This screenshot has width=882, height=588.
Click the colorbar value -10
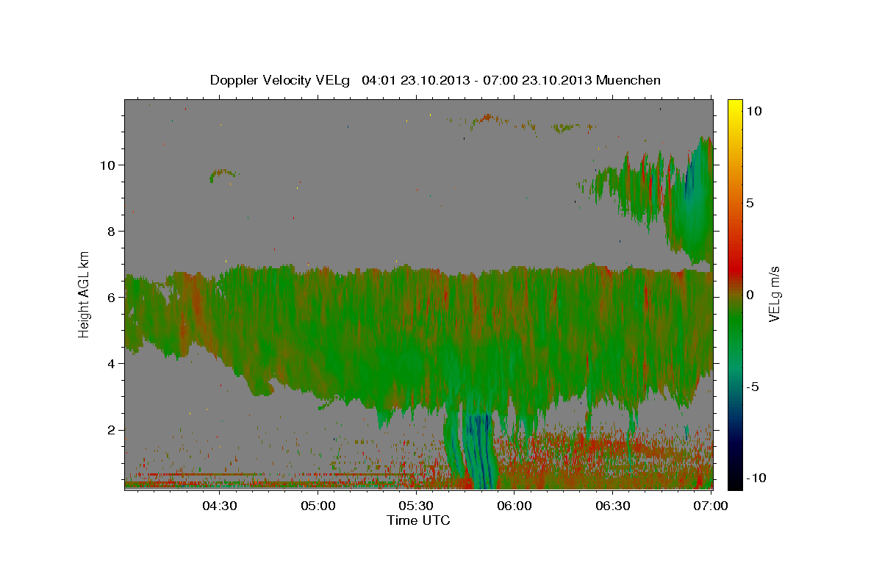pos(756,478)
